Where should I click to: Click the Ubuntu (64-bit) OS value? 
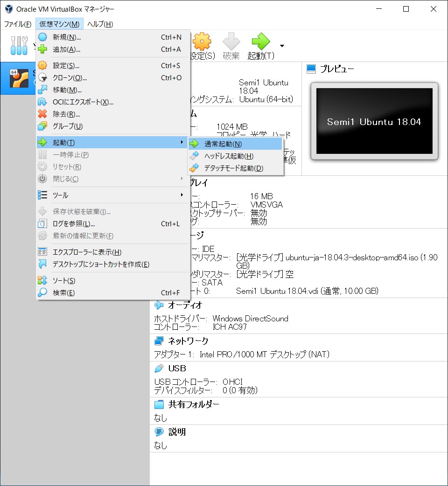[x=266, y=99]
